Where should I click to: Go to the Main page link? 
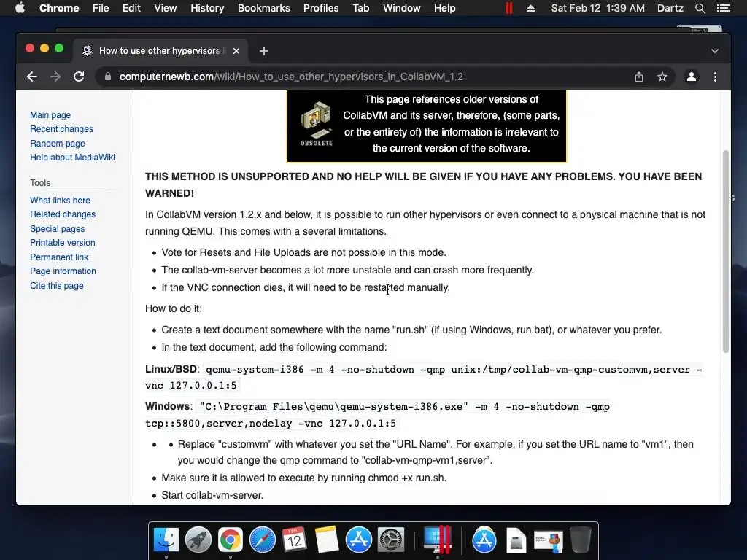point(50,114)
